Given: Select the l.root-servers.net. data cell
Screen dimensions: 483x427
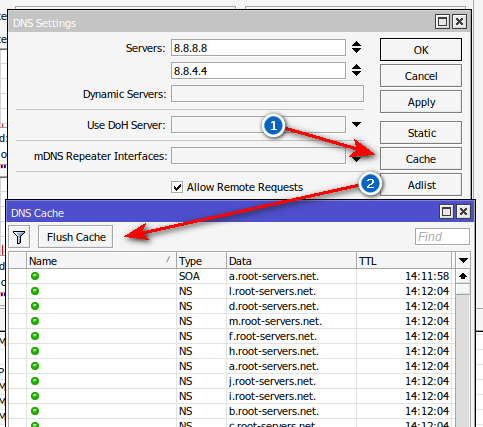Looking at the screenshot, I should tap(291, 291).
